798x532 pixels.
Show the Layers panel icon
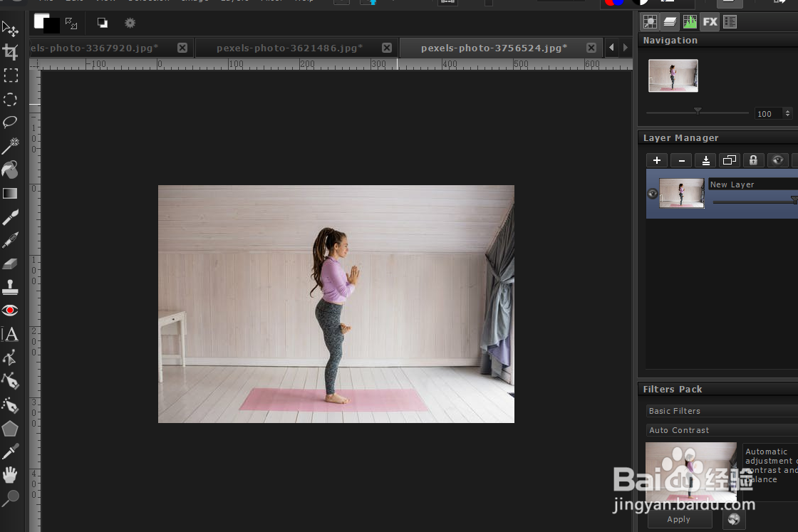[670, 22]
